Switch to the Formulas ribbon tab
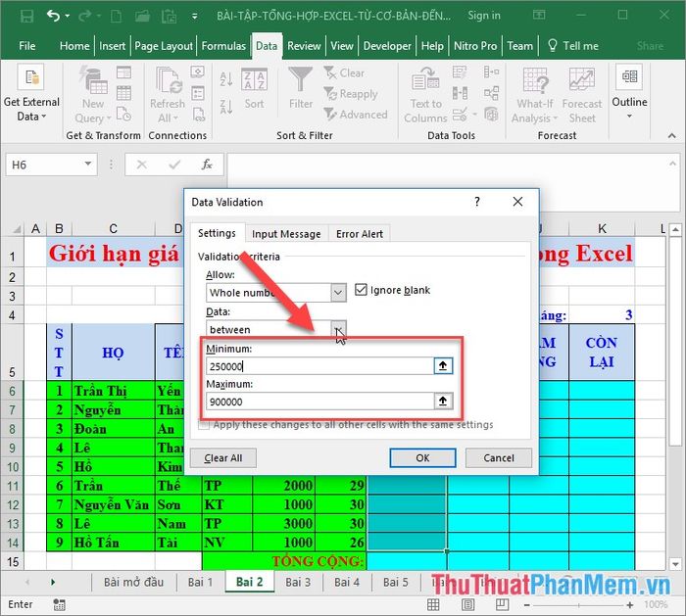 [x=223, y=46]
